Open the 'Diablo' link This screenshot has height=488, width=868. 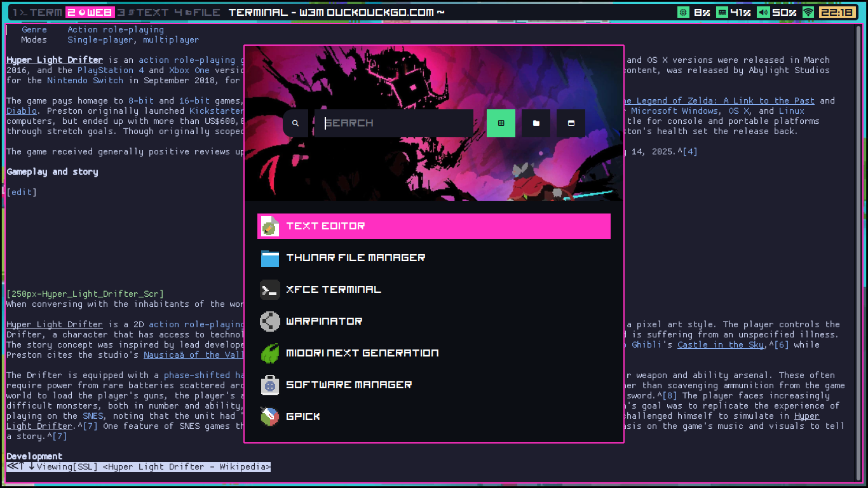click(x=22, y=111)
